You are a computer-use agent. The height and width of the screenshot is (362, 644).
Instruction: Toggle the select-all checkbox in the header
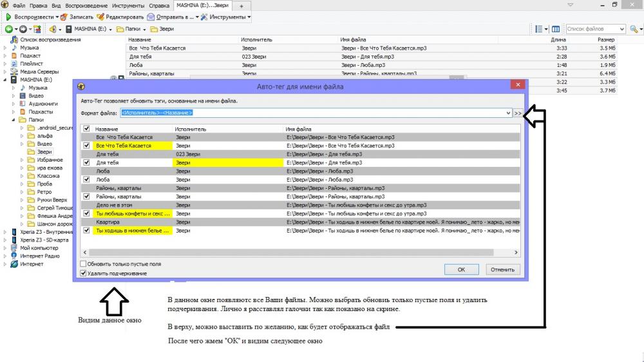pyautogui.click(x=86, y=129)
